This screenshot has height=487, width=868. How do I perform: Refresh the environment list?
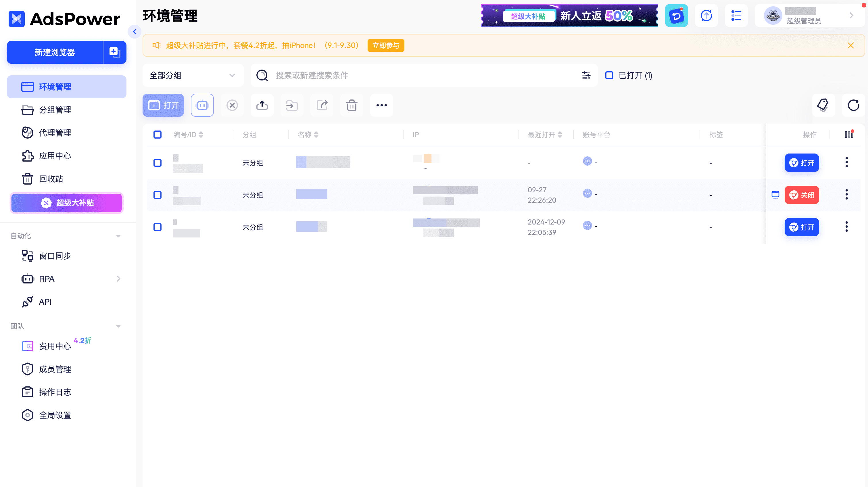[853, 105]
